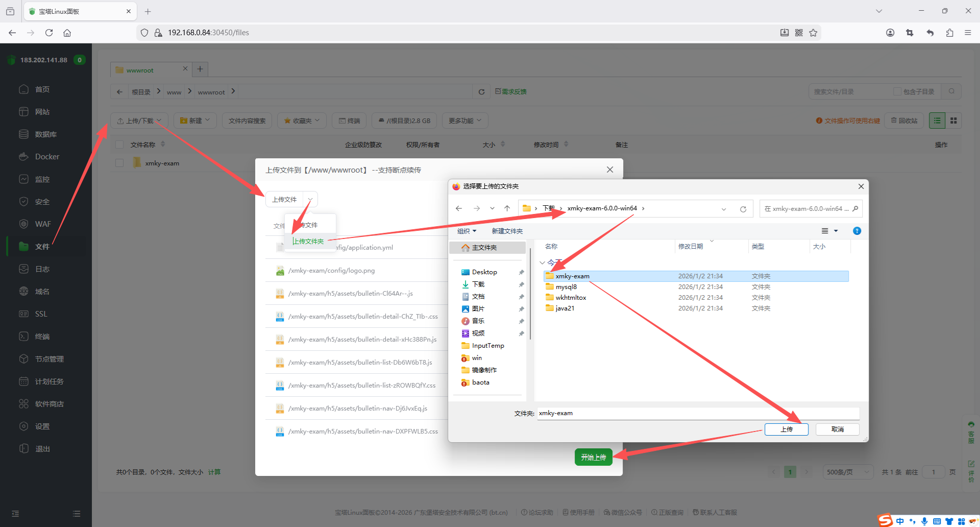Click the 文件夹 name input field

pyautogui.click(x=697, y=413)
